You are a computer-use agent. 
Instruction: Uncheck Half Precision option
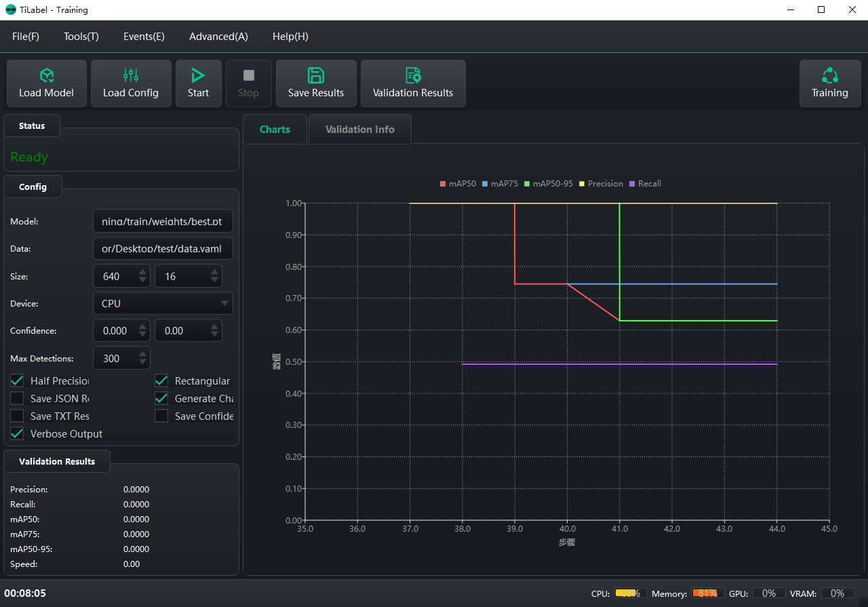[16, 380]
